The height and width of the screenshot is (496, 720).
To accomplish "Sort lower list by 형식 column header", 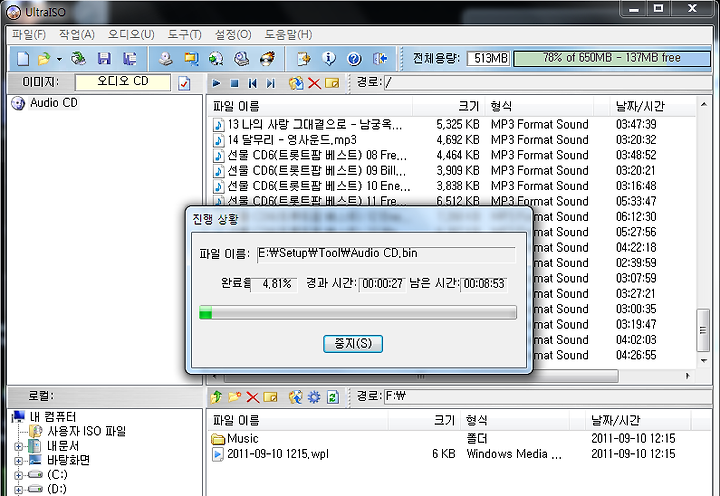I will pyautogui.click(x=516, y=420).
